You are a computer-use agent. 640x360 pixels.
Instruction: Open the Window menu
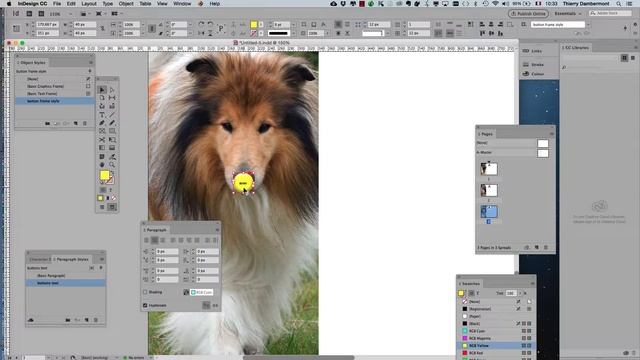pos(182,4)
